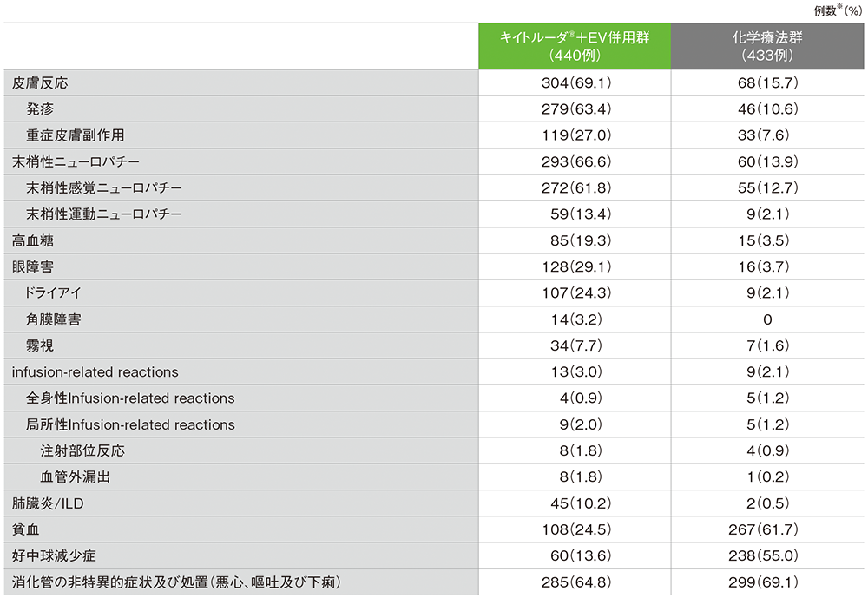868x598 pixels.
Task: Select the 全身性Infusion-related reactions row label
Action: point(130,398)
